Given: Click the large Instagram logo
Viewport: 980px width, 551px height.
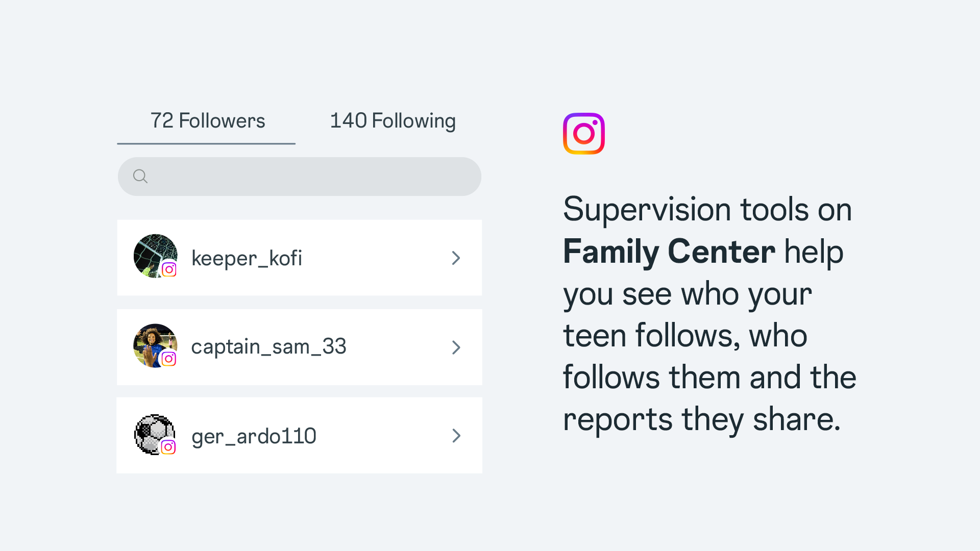Looking at the screenshot, I should coord(583,134).
